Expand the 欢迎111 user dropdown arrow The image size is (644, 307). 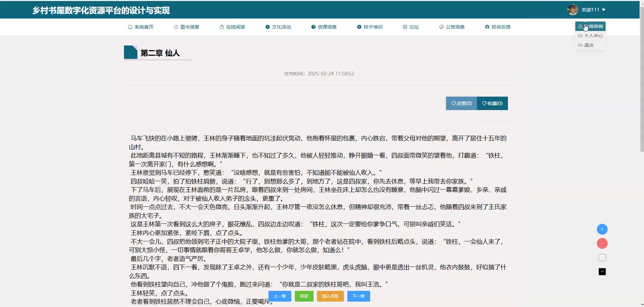(604, 10)
